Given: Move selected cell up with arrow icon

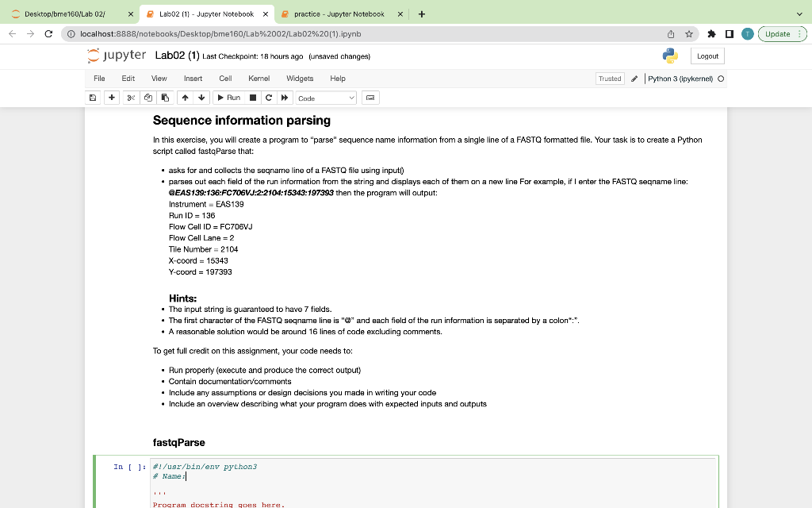Looking at the screenshot, I should pos(185,97).
